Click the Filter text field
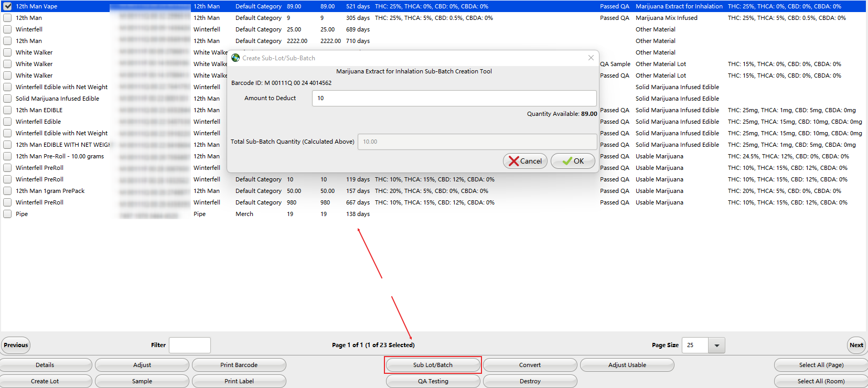 click(189, 345)
